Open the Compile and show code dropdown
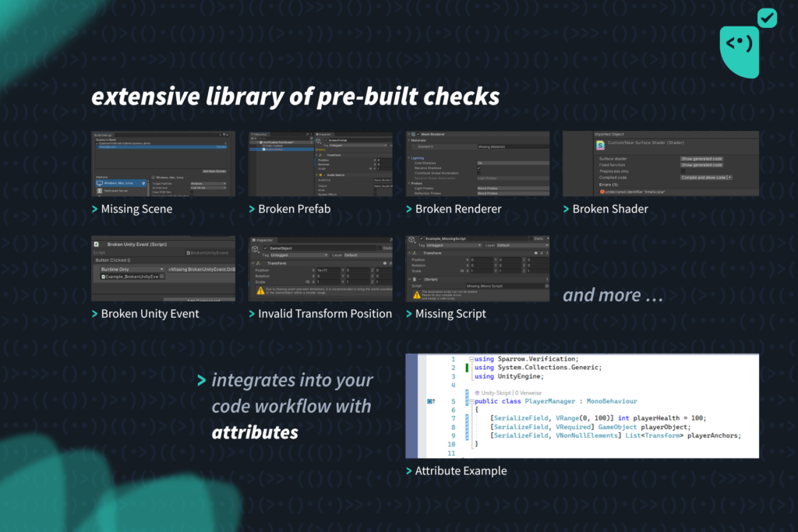Screen dimensions: 798x532 (x=707, y=177)
